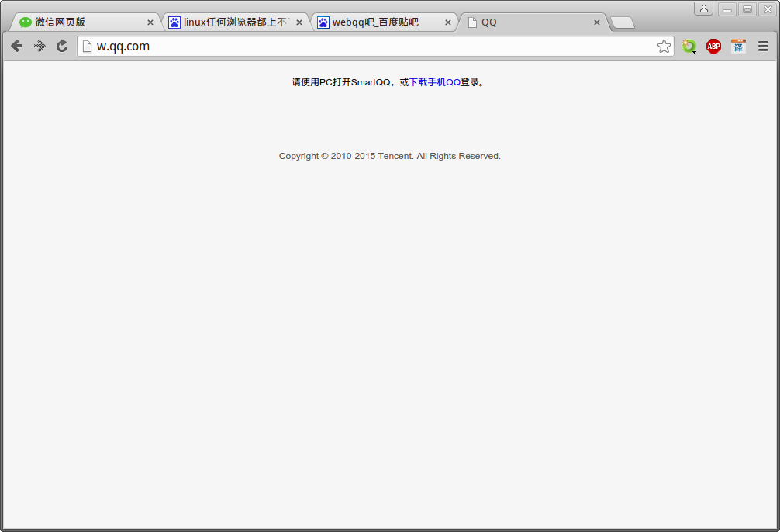
Task: Go forward to the next page
Action: (x=40, y=47)
